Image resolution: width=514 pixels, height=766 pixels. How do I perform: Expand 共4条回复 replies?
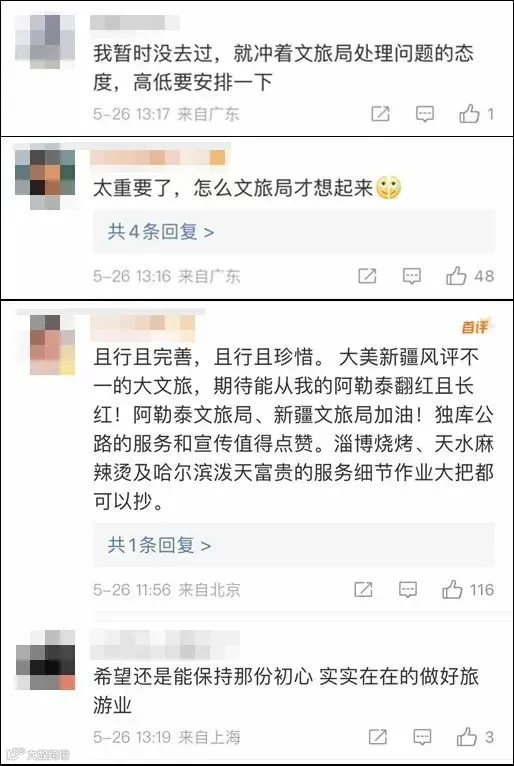point(161,232)
